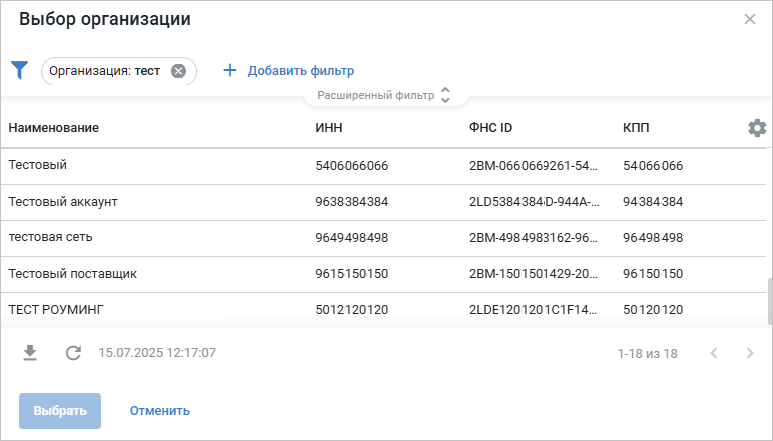Expand the 'Расширенный фильтр' panel
Image resolution: width=773 pixels, height=441 pixels.
click(x=385, y=95)
